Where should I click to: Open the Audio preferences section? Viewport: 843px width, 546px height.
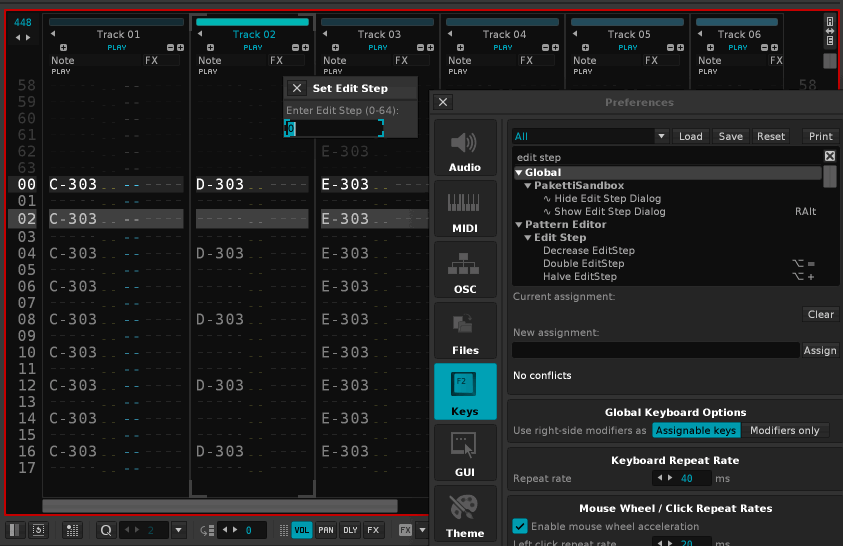pyautogui.click(x=464, y=149)
